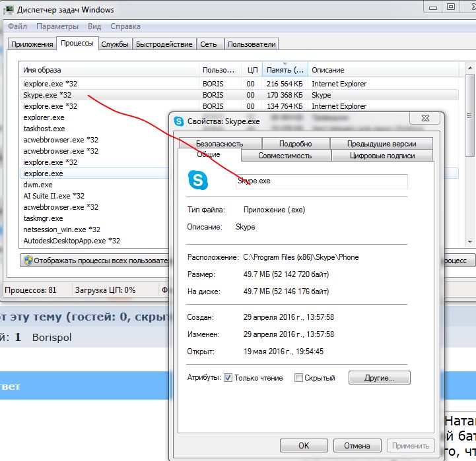Viewport: 476px width, 461px height.
Task: Open the Цифровые подписи tab
Action: click(x=382, y=156)
